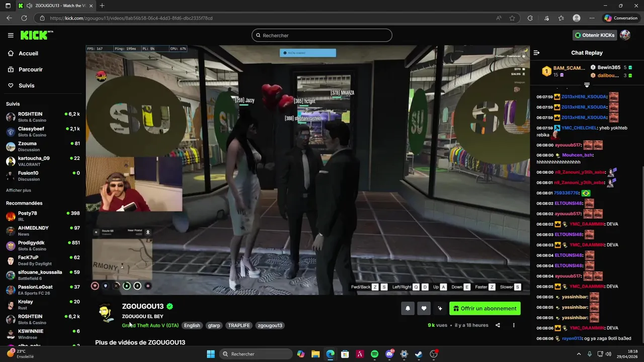644x362 pixels.
Task: Open Discord from the taskbar
Action: [x=389, y=354]
